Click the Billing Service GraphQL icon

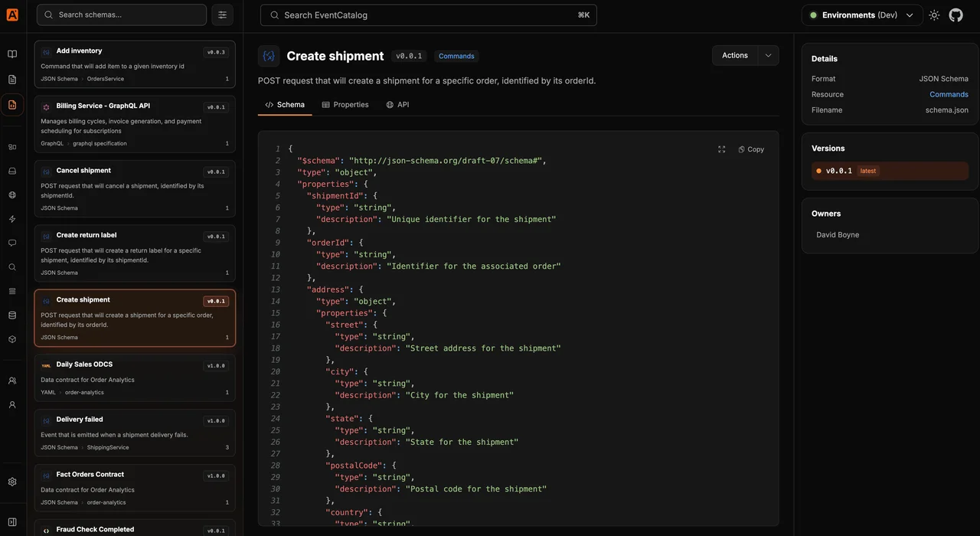pyautogui.click(x=46, y=107)
